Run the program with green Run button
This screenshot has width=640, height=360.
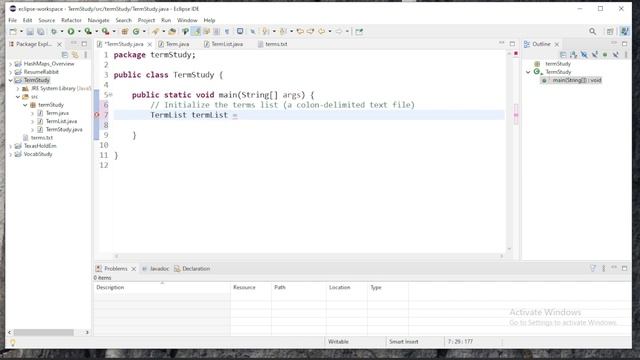71,31
